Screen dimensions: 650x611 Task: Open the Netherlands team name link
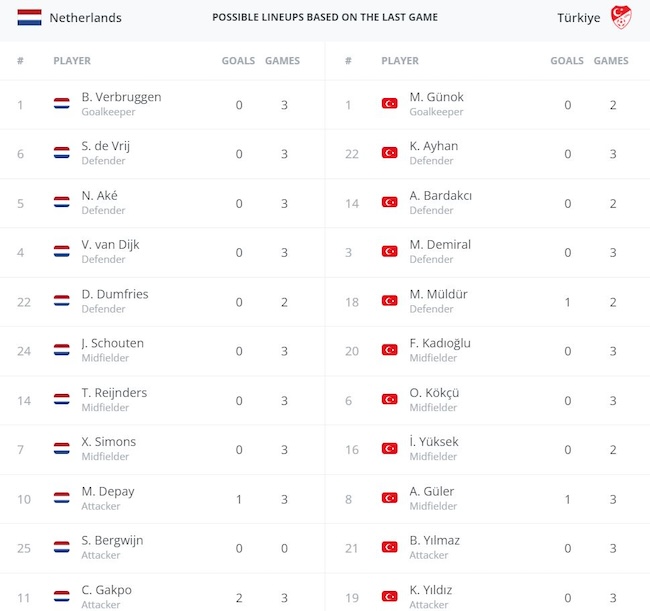[x=85, y=18]
